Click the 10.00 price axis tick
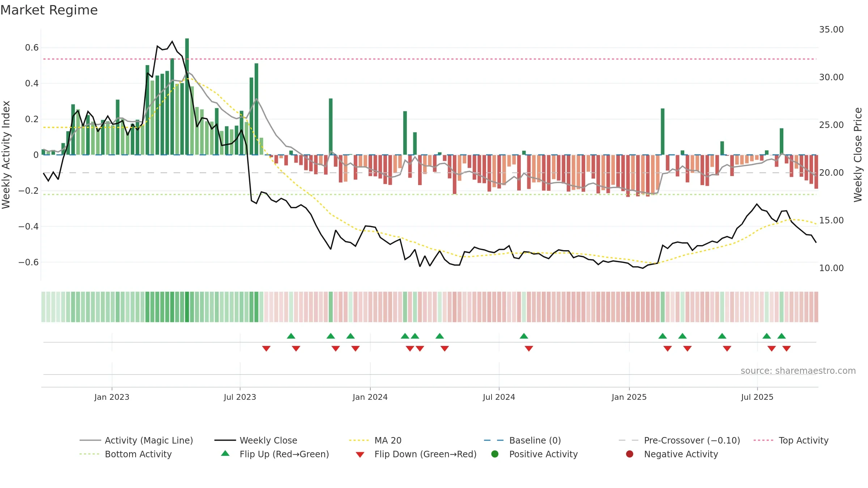The height and width of the screenshot is (488, 868). [x=831, y=268]
